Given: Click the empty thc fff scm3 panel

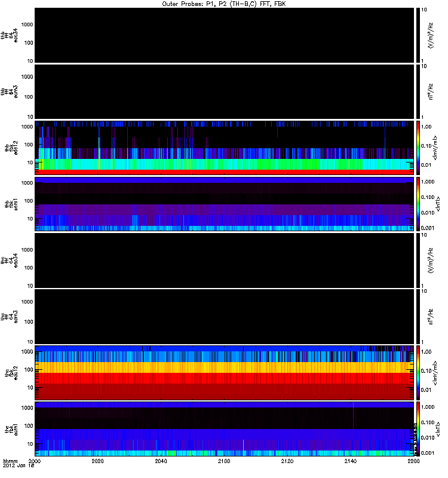Looking at the screenshot, I should 225,316.
